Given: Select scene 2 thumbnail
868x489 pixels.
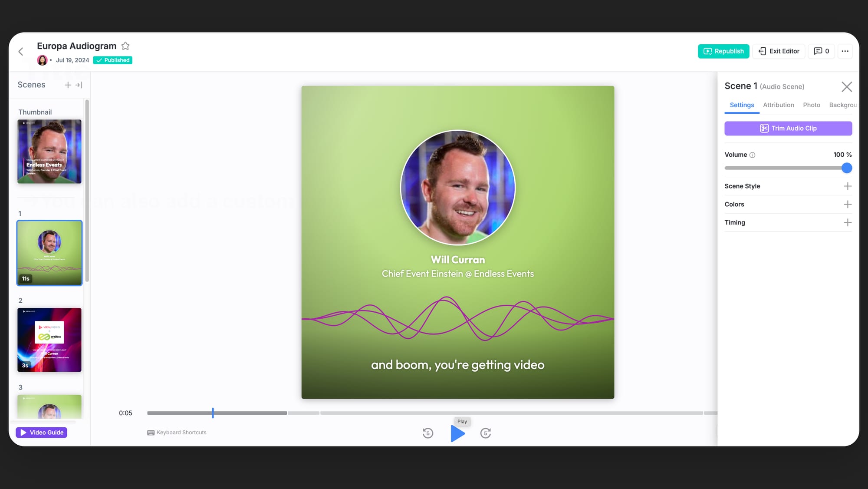Looking at the screenshot, I should click(49, 340).
